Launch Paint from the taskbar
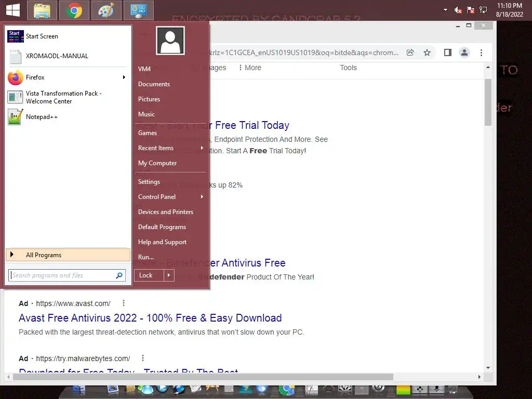The height and width of the screenshot is (399, 532). [x=106, y=10]
